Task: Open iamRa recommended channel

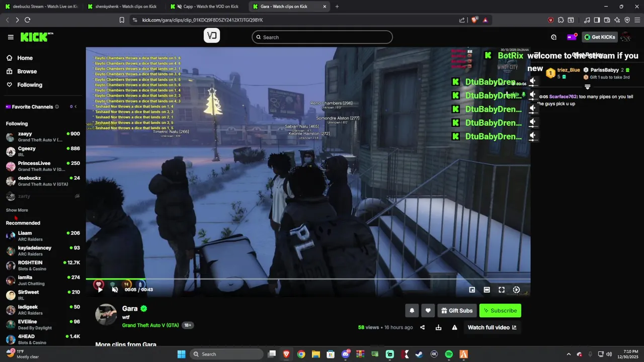Action: pyautogui.click(x=43, y=280)
